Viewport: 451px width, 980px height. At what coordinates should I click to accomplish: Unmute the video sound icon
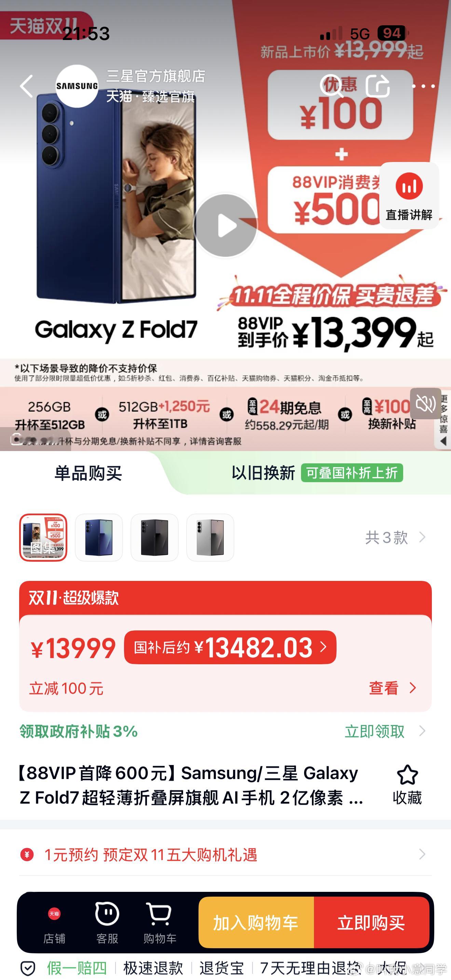tap(425, 403)
